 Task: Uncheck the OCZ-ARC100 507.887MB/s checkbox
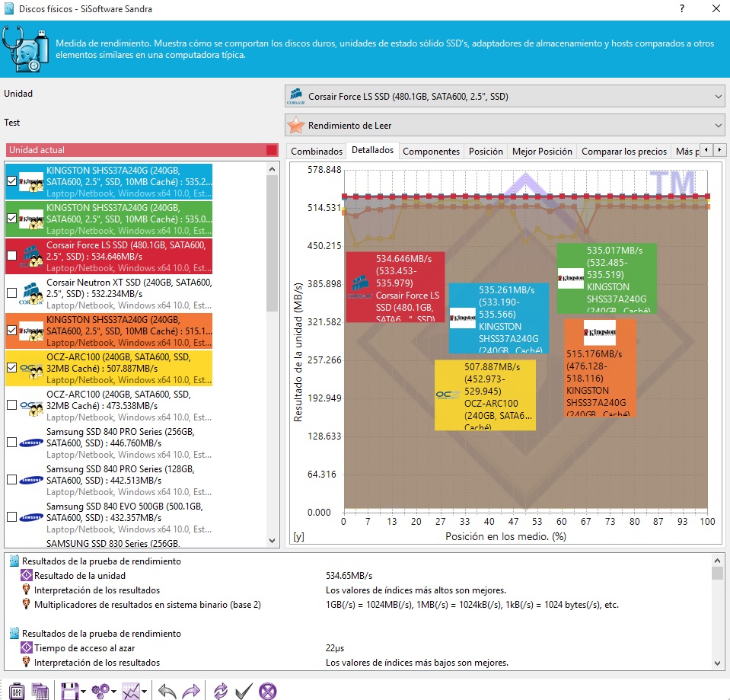(x=12, y=368)
